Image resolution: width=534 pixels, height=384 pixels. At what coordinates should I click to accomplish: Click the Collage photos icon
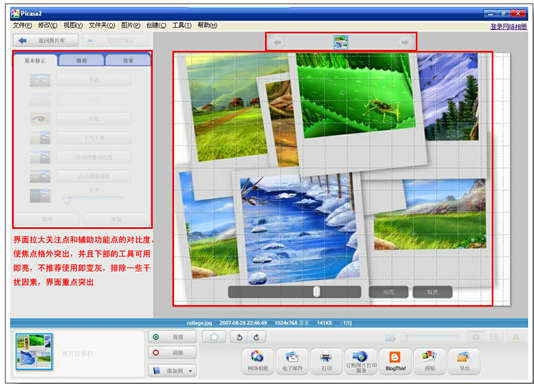point(429,361)
